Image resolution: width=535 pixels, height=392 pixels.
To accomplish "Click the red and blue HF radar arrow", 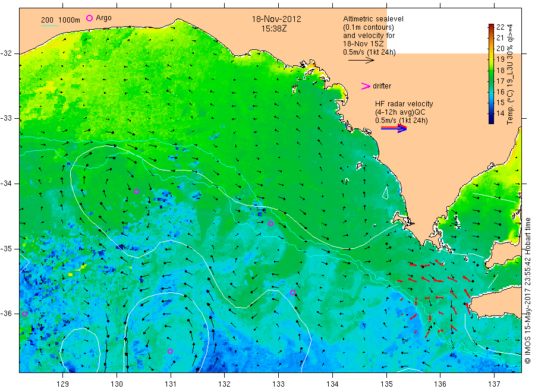I will [x=394, y=128].
